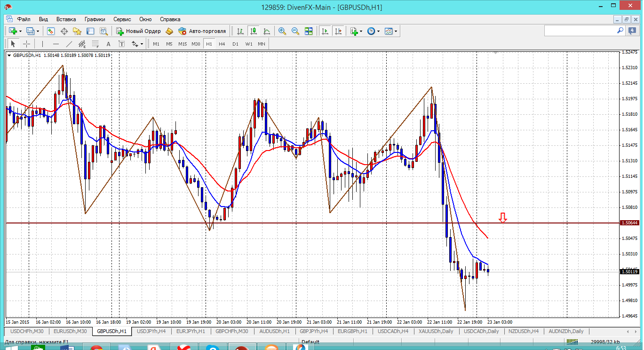Expand the indicators list dropdown
Viewport: 644px width, 350px height.
pos(361,31)
